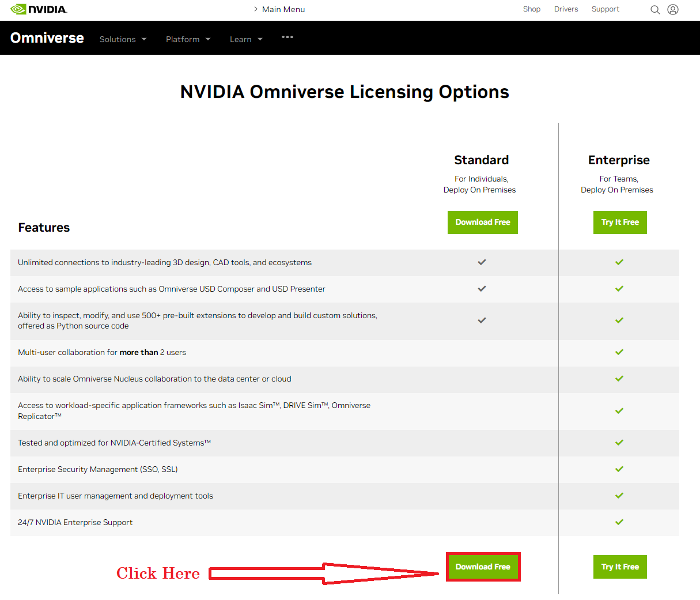700x600 pixels.
Task: Click Enterprise checkmark for Nucleus collaboration row
Action: 619,379
